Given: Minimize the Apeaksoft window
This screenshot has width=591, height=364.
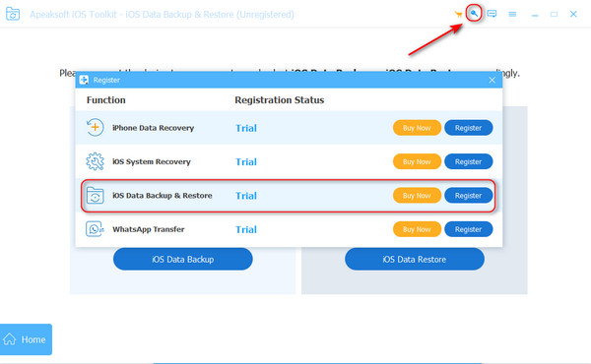Looking at the screenshot, I should click(535, 15).
